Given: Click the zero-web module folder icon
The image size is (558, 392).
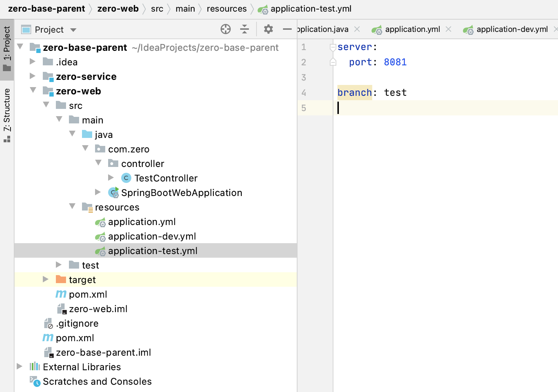Looking at the screenshot, I should tap(48, 91).
